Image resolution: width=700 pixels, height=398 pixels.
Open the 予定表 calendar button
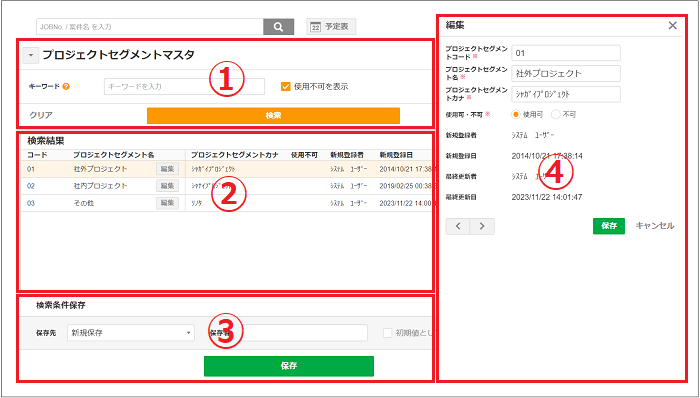pyautogui.click(x=331, y=27)
